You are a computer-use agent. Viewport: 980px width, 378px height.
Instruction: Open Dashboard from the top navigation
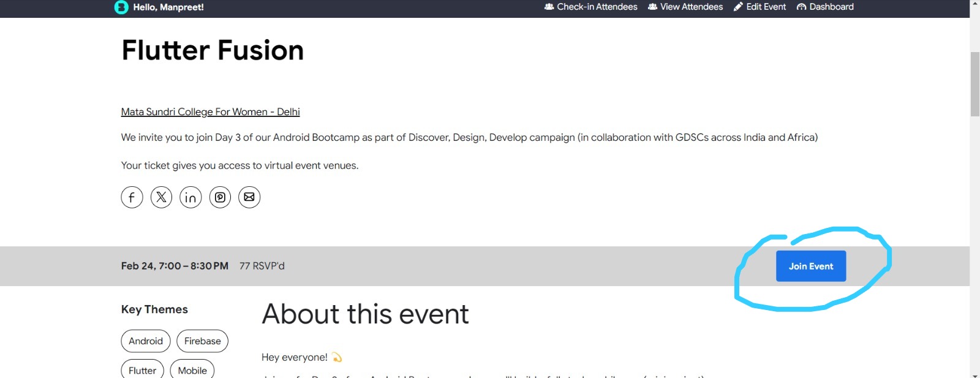coord(825,7)
